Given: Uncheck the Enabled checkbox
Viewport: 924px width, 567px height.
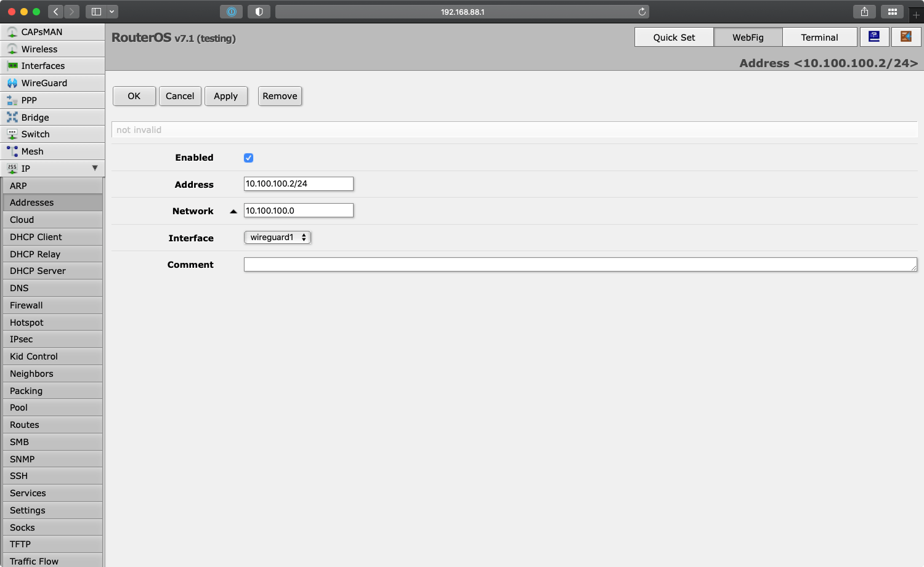Looking at the screenshot, I should [248, 158].
